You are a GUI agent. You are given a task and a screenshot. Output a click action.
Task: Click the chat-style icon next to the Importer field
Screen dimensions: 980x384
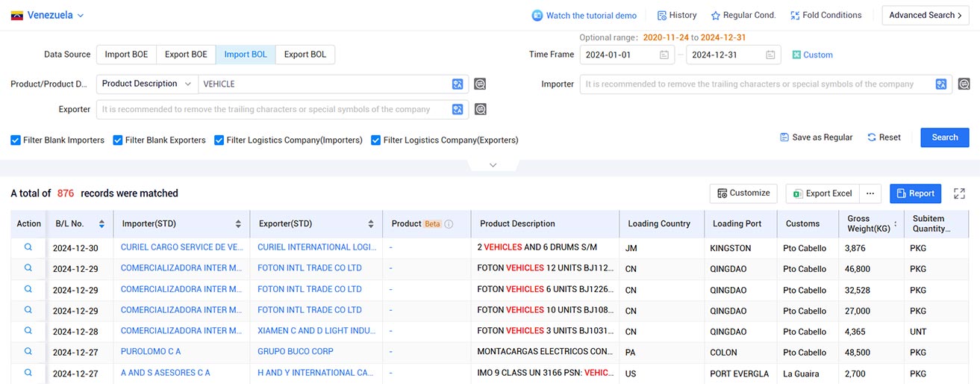tap(964, 84)
